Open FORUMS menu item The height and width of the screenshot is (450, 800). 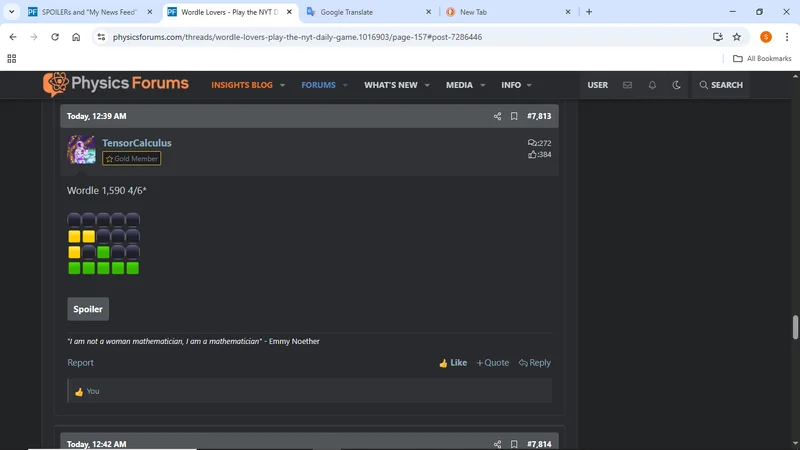(x=318, y=85)
